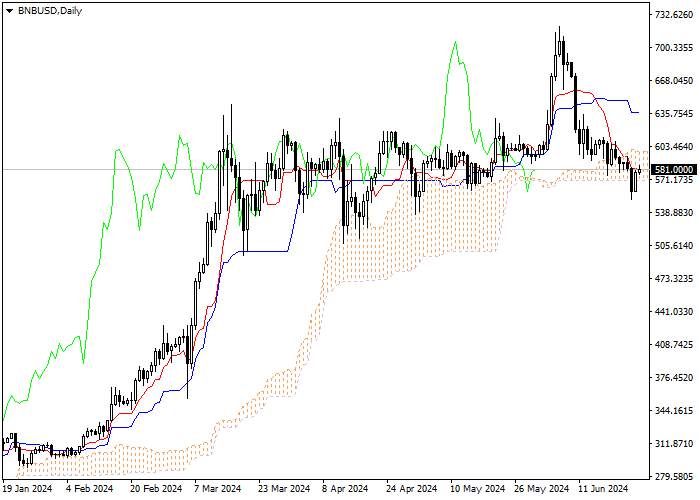Click the 8 Apr 2024 date label
The width and height of the screenshot is (700, 500).
(x=346, y=489)
